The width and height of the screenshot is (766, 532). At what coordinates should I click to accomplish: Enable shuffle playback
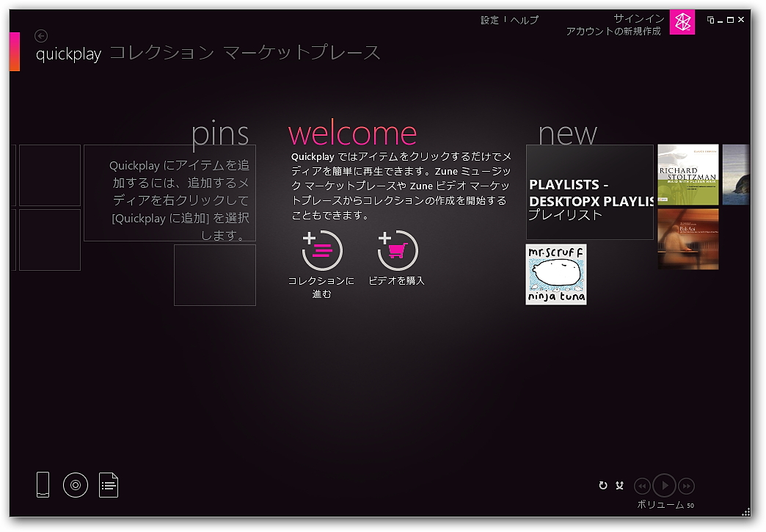620,485
